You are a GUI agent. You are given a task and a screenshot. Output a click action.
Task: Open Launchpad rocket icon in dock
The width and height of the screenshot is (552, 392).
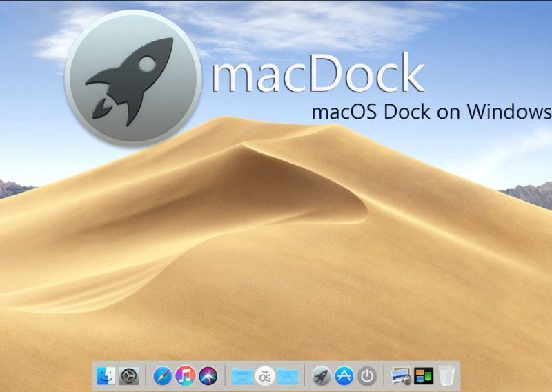tap(322, 376)
